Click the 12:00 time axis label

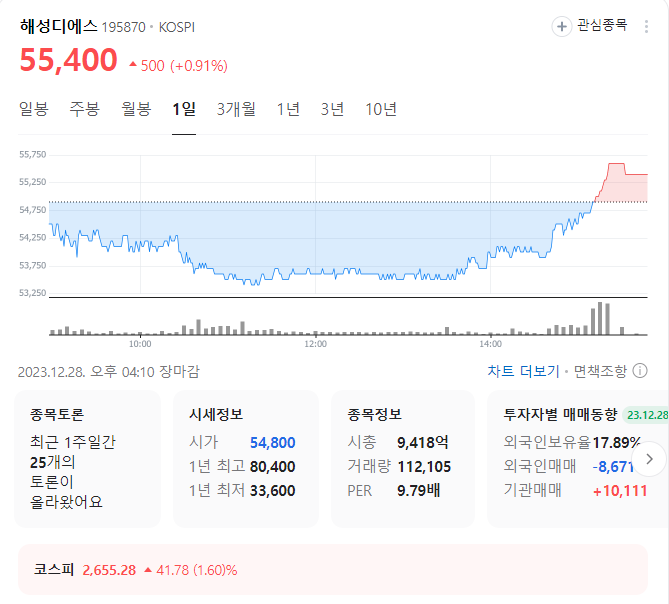click(x=315, y=344)
